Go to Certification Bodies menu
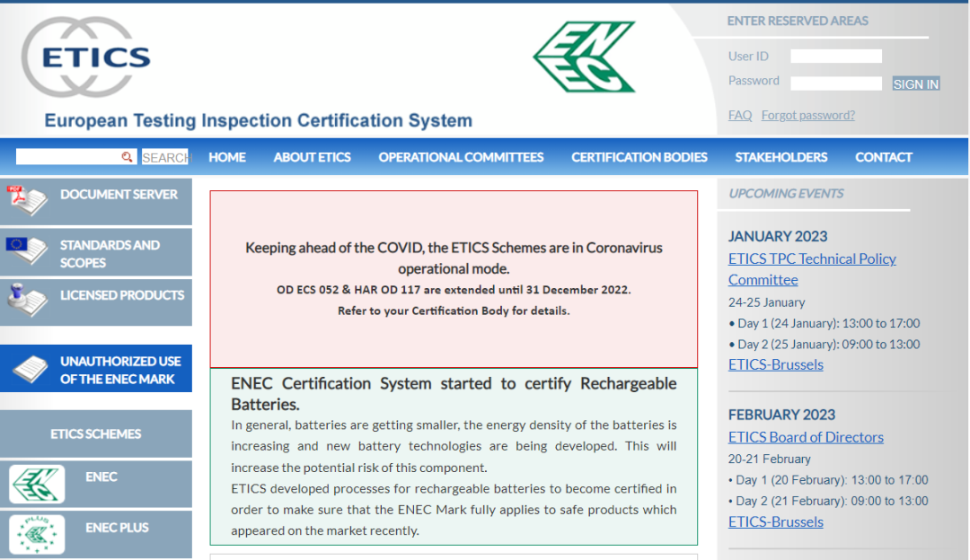970x560 pixels. coord(639,157)
